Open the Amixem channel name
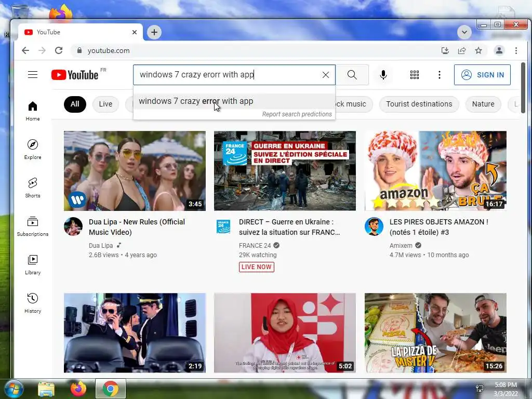This screenshot has width=532, height=399. coord(401,246)
